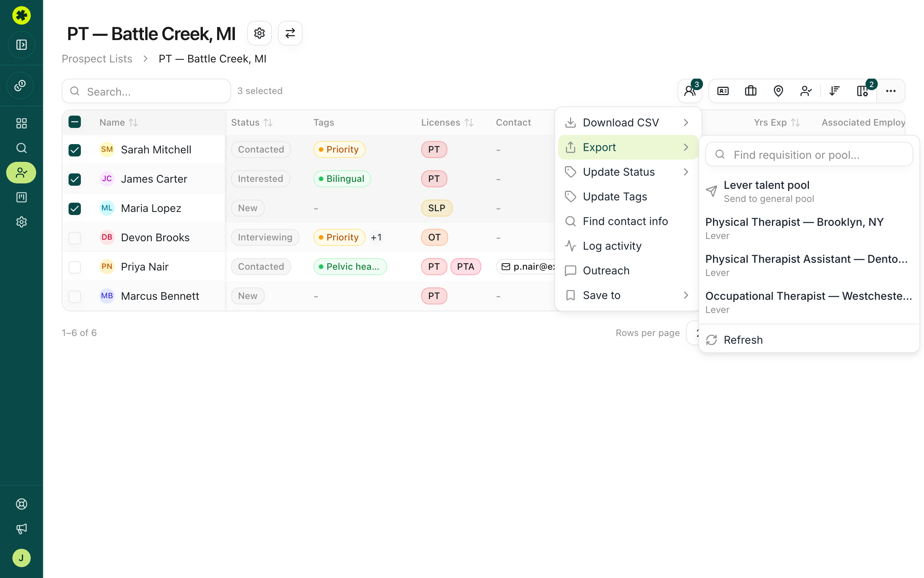Check Devon Brooks row checkbox
Screen dimensions: 924x578
(x=75, y=238)
